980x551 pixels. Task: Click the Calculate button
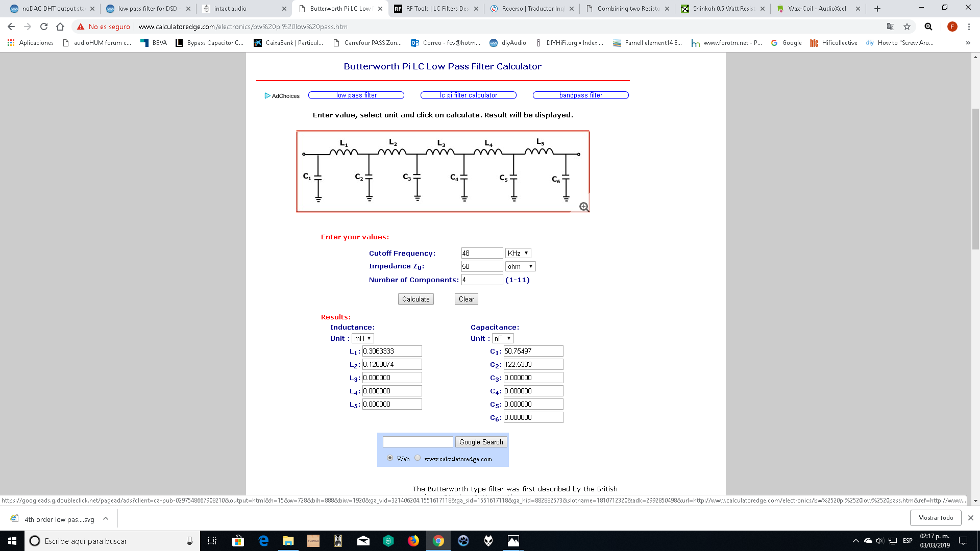click(415, 299)
